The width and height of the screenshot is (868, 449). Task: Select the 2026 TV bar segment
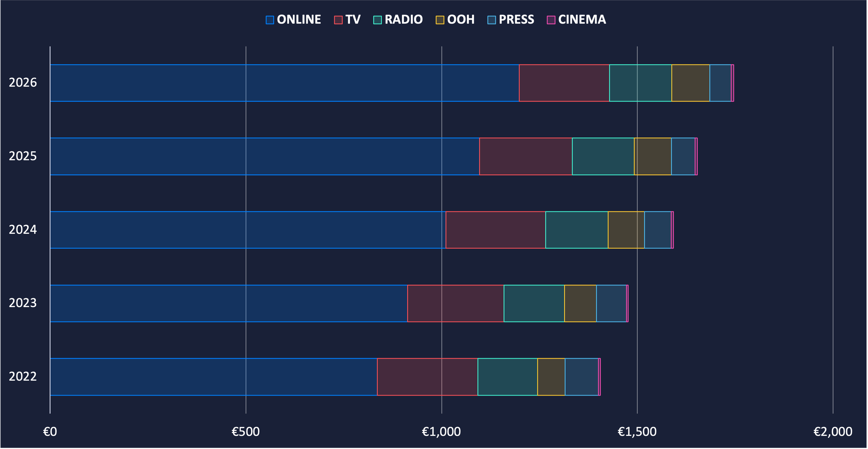564,83
